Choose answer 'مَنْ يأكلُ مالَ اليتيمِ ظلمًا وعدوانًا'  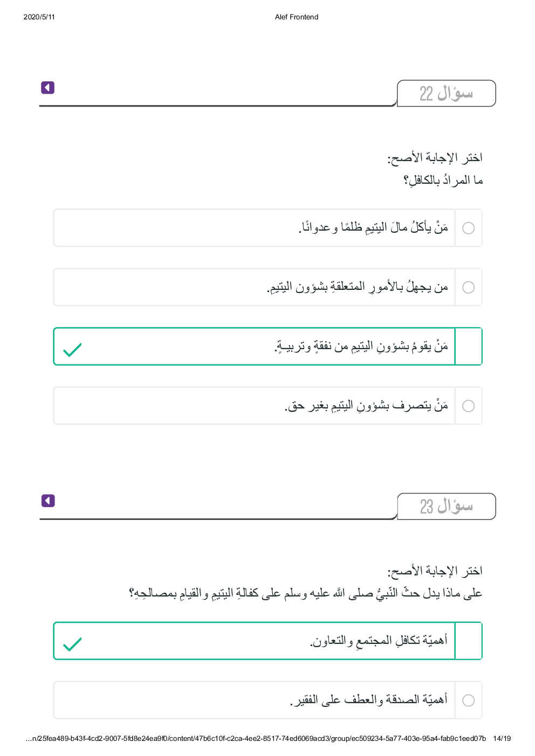[x=373, y=228]
